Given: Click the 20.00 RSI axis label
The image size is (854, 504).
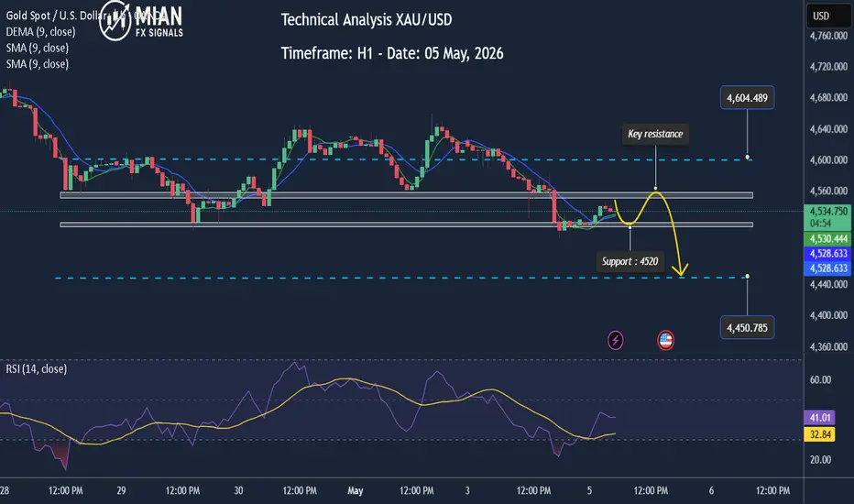Looking at the screenshot, I should coord(820,460).
